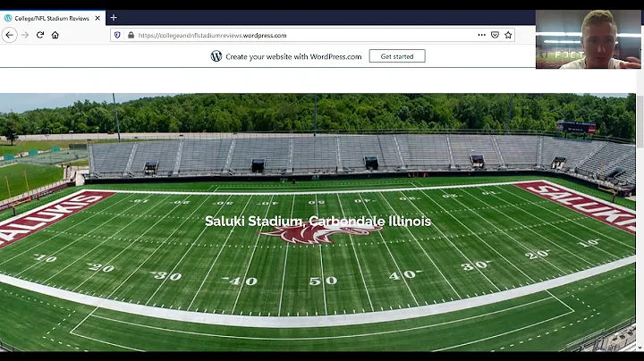Viewport: 644px width, 361px height.
Task: Click the WordPress logo in banner
Action: (216, 56)
